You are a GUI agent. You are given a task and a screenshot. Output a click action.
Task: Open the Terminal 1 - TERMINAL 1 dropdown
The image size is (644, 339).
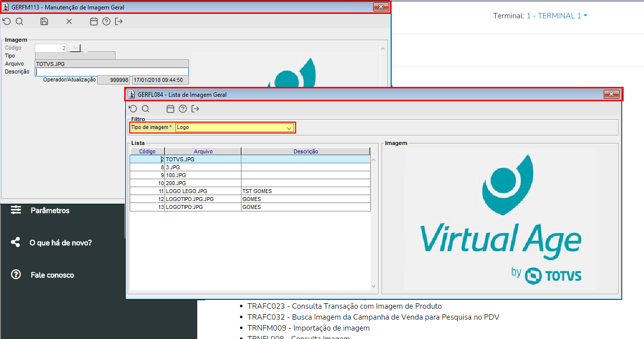point(557,16)
